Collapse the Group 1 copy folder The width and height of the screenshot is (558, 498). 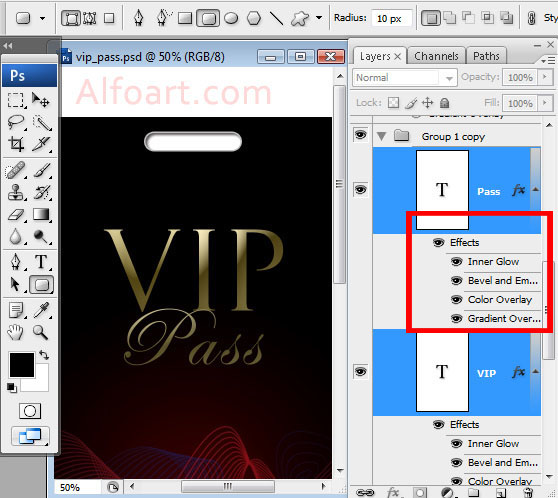point(381,136)
